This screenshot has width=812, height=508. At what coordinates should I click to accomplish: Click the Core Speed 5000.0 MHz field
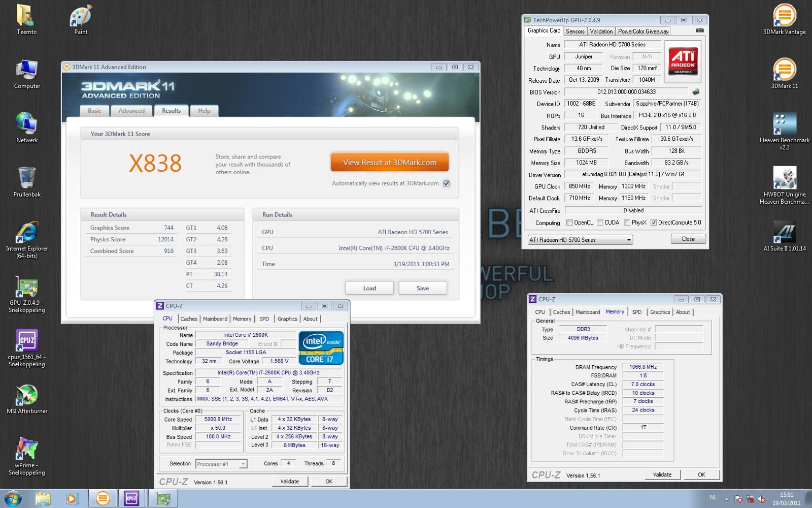pyautogui.click(x=218, y=419)
